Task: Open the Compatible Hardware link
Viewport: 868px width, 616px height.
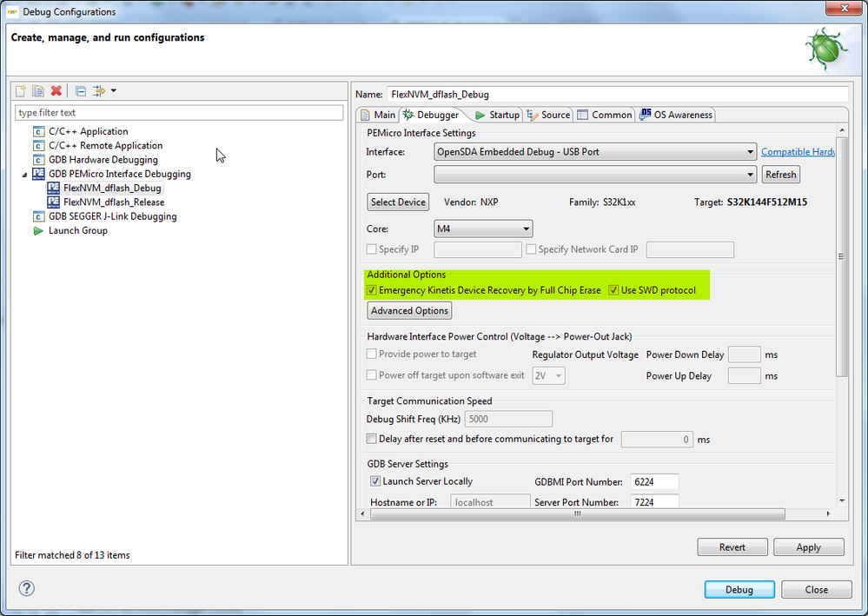Action: pos(798,152)
